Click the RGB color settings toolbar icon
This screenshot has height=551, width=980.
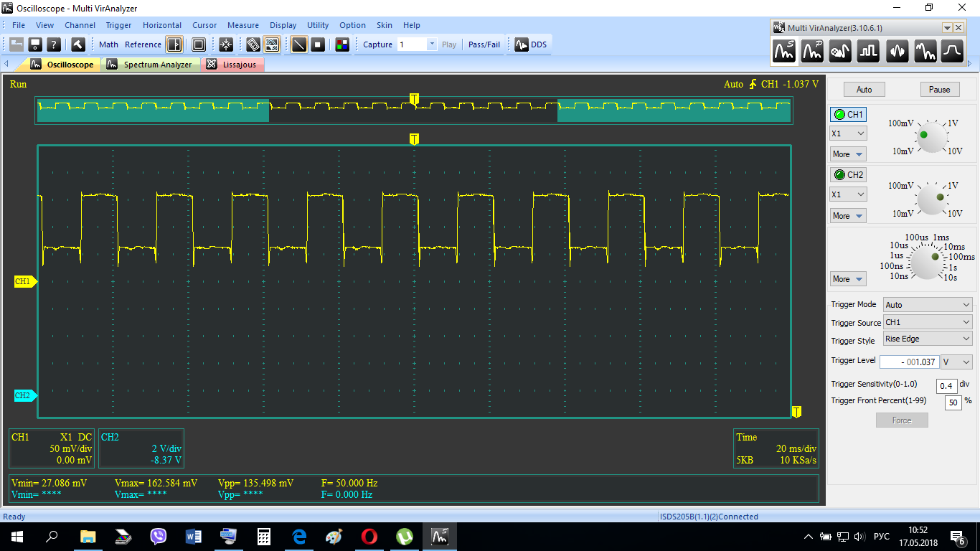[x=342, y=44]
